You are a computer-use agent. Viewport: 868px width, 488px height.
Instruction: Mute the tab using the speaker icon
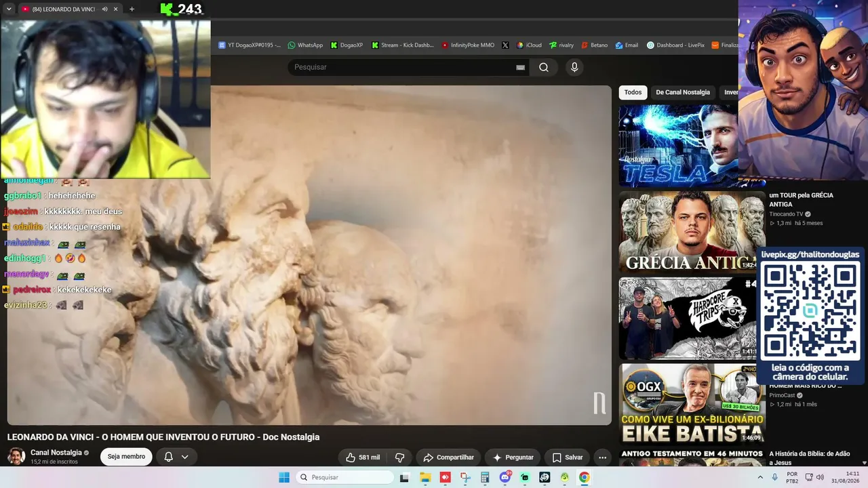coord(104,9)
